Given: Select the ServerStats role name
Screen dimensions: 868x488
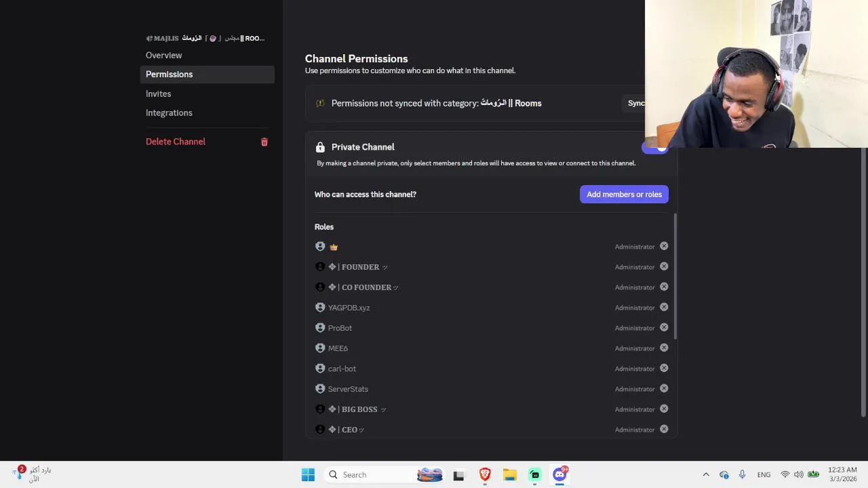Looking at the screenshot, I should click(348, 389).
